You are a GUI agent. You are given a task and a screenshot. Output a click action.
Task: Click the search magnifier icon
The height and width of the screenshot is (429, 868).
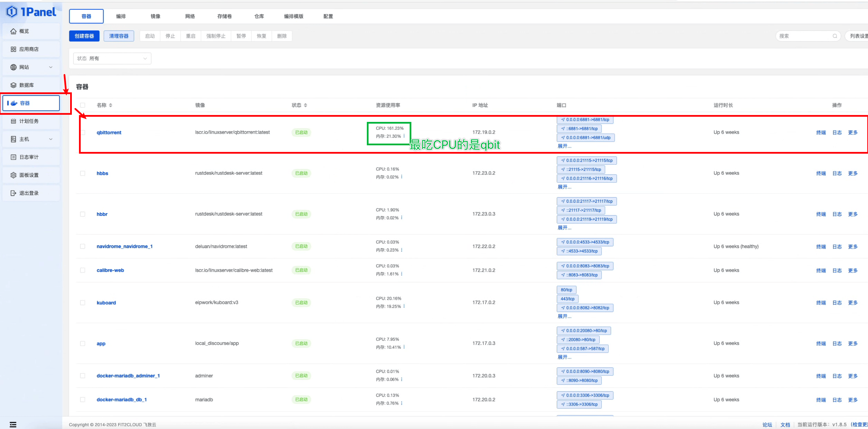click(x=835, y=36)
